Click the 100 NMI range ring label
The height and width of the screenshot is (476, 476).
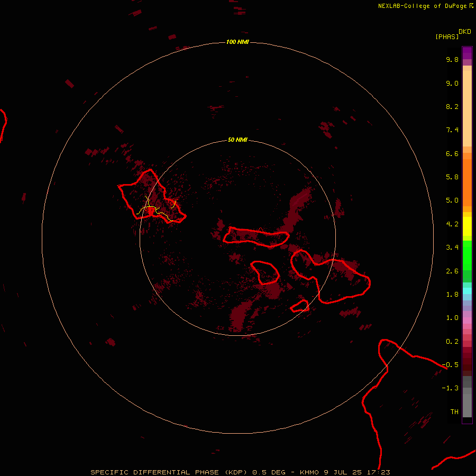coord(237,42)
